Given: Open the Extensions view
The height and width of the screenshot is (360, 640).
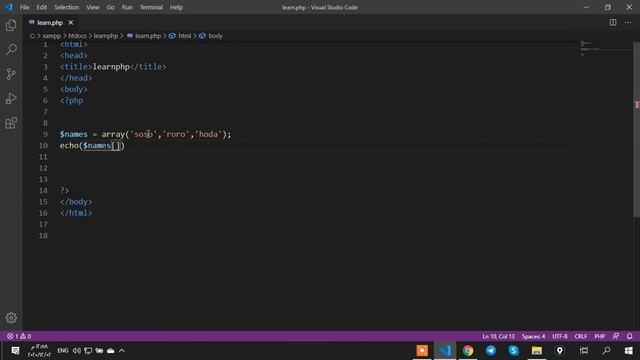Looking at the screenshot, I should tap(11, 123).
